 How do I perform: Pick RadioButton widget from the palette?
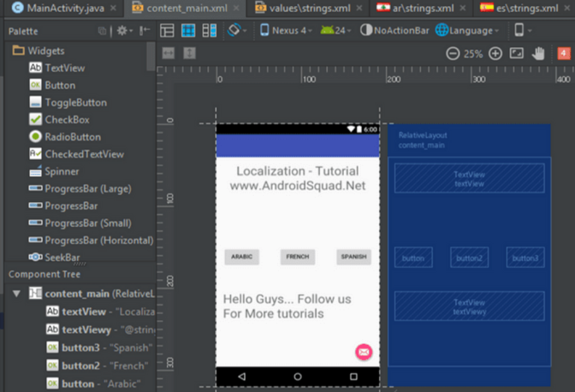pos(72,137)
